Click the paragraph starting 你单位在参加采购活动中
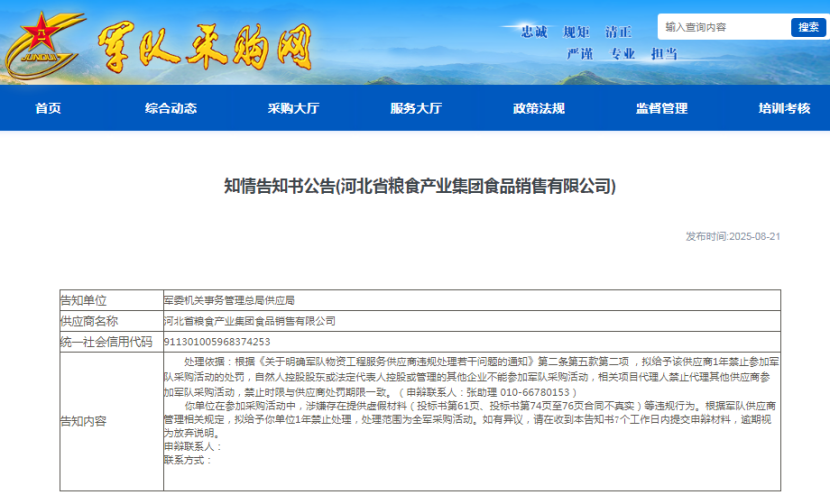830x504 pixels. pos(470,419)
